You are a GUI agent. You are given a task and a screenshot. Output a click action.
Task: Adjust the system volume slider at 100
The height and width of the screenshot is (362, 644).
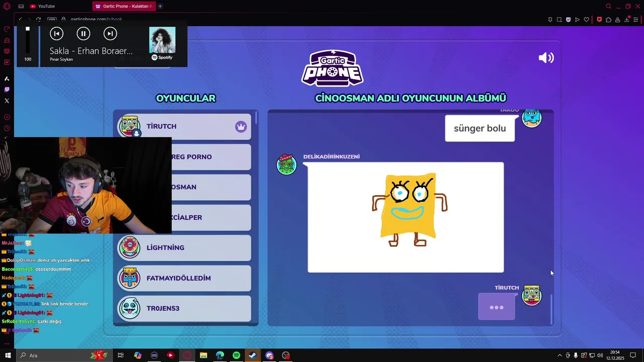[28, 40]
